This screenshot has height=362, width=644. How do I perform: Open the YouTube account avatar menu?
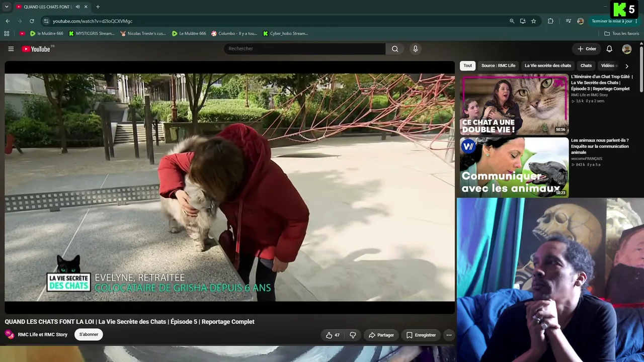coord(626,49)
